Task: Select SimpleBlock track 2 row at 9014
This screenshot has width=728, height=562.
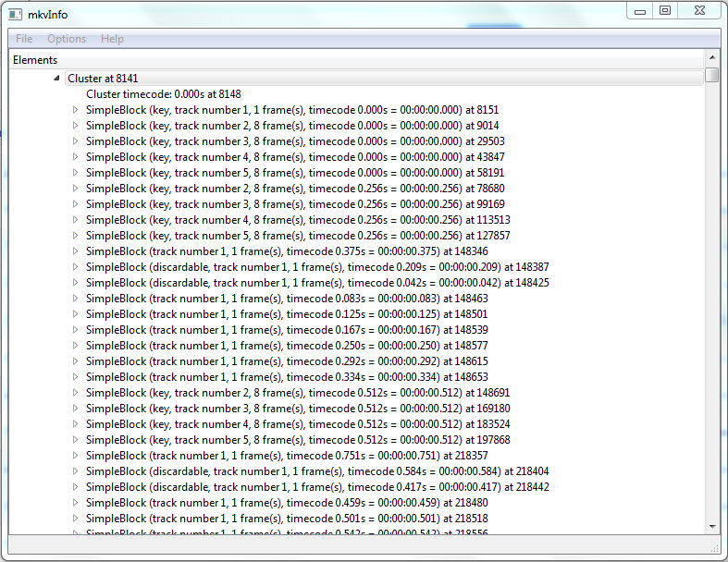Action: (292, 126)
